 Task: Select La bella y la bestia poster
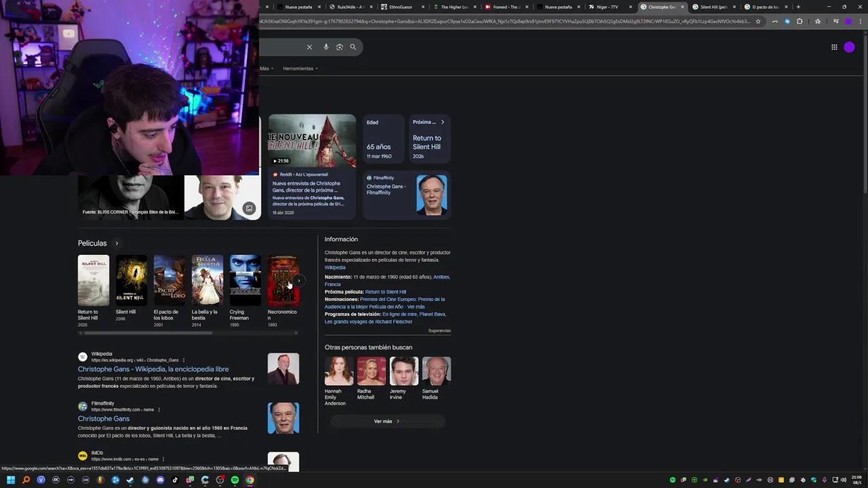(x=208, y=281)
